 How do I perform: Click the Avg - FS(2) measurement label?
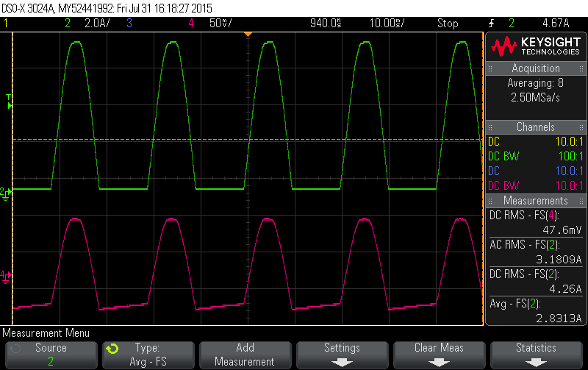click(515, 304)
